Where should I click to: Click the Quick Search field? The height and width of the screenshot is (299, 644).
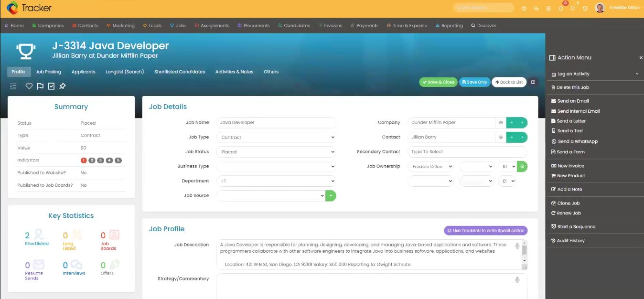[x=483, y=8]
